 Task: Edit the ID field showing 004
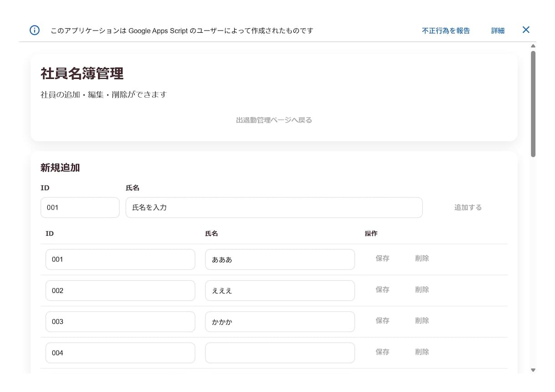120,353
